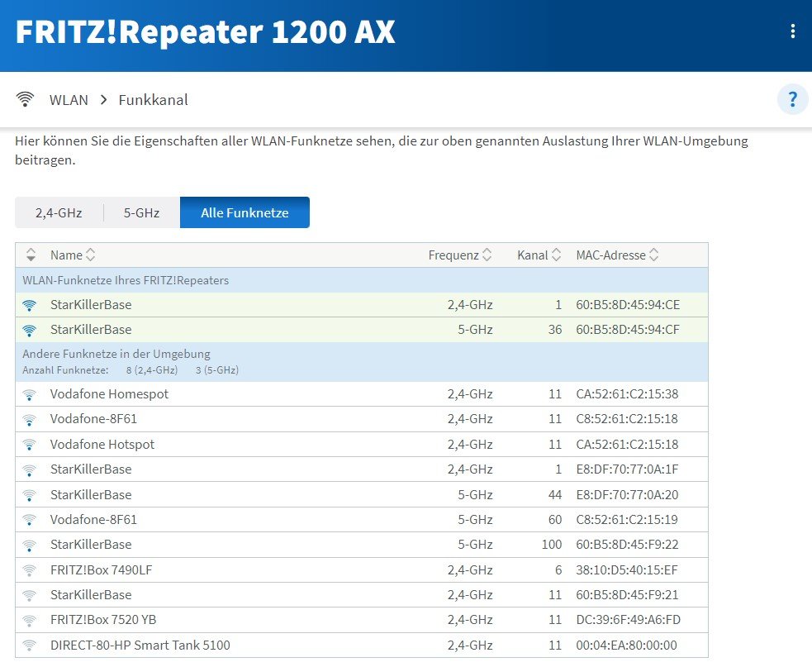
Task: Click the channel 100 value
Action: pyautogui.click(x=552, y=544)
